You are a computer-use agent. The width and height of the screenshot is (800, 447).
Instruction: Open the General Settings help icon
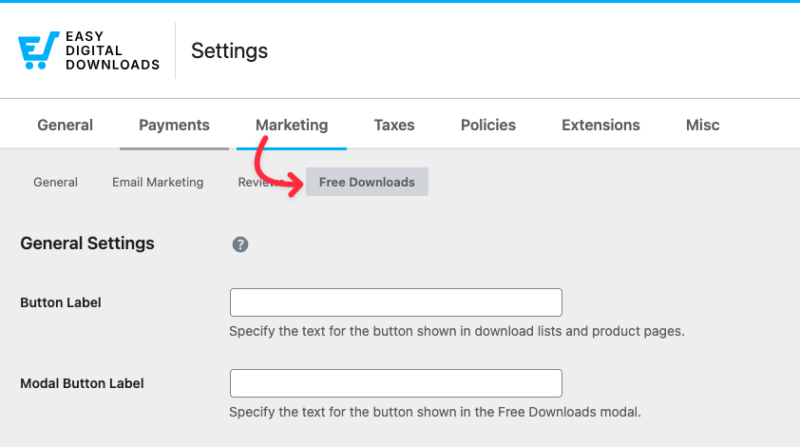tap(240, 244)
